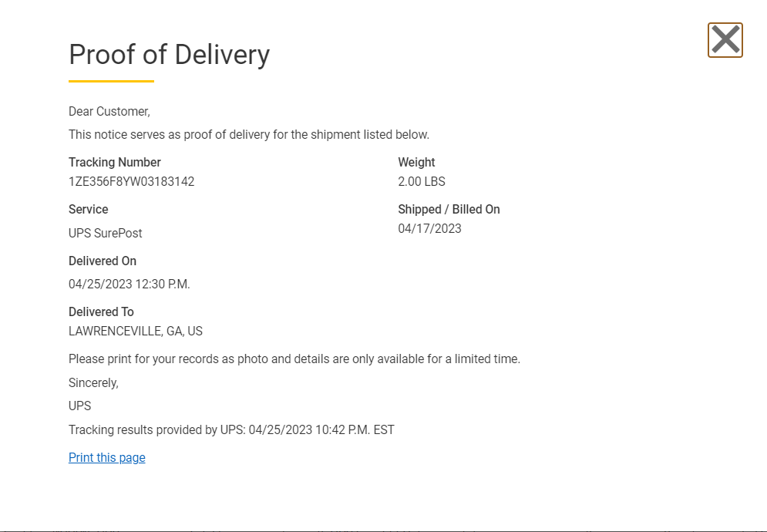This screenshot has width=767, height=532.
Task: Click the Proof of Delivery heading
Action: [x=169, y=55]
